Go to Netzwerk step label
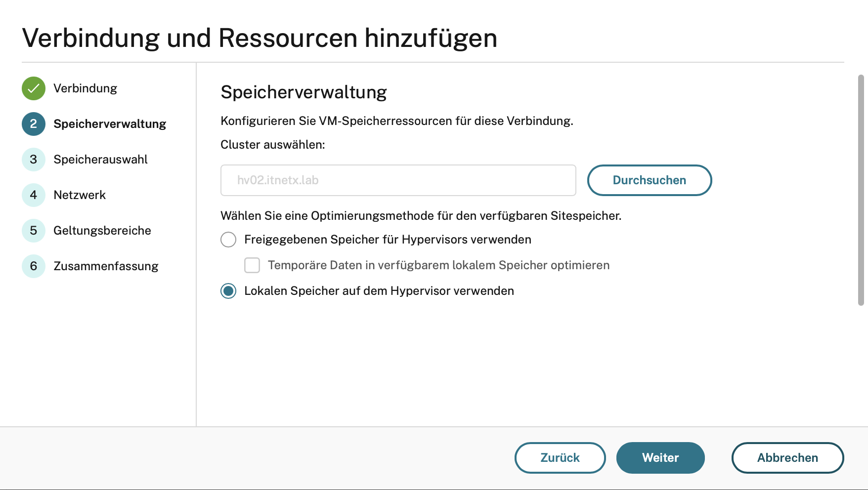 tap(80, 195)
